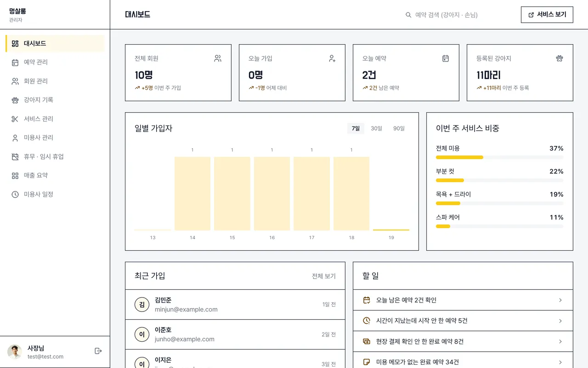Click the 부분 컷 22% progress bar
The height and width of the screenshot is (368, 588).
coord(500,180)
